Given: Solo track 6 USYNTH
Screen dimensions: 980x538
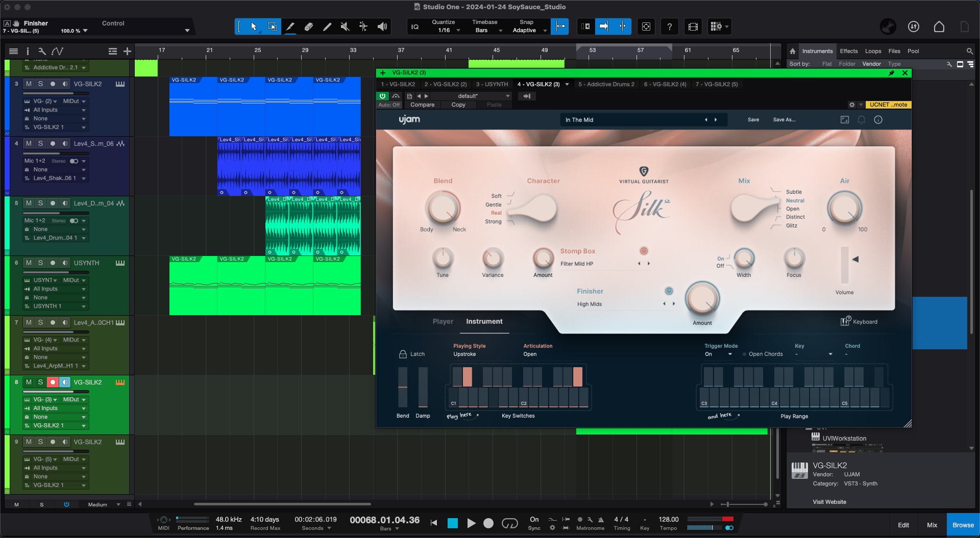Looking at the screenshot, I should click(x=41, y=263).
